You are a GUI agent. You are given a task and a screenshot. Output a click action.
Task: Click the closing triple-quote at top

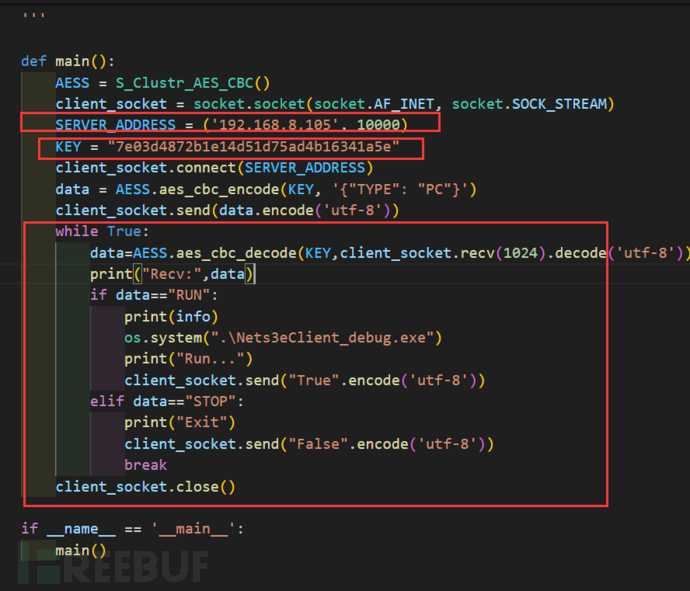(x=33, y=16)
